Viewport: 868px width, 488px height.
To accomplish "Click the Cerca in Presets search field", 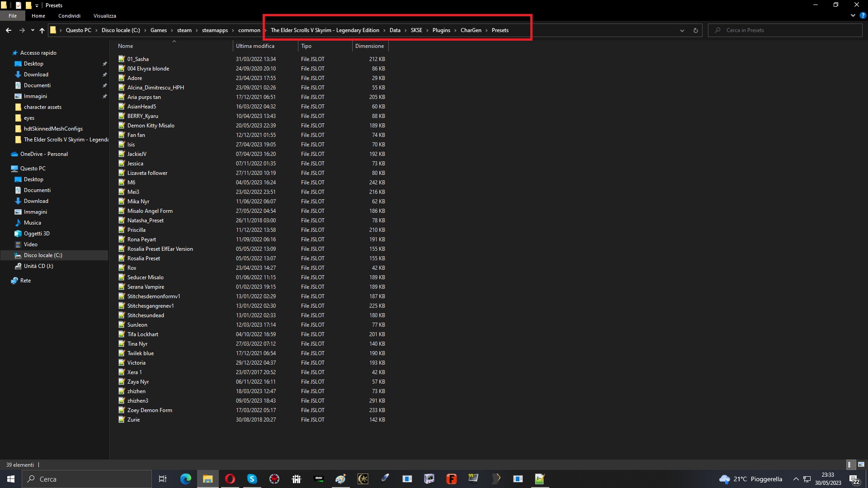I will point(785,30).
